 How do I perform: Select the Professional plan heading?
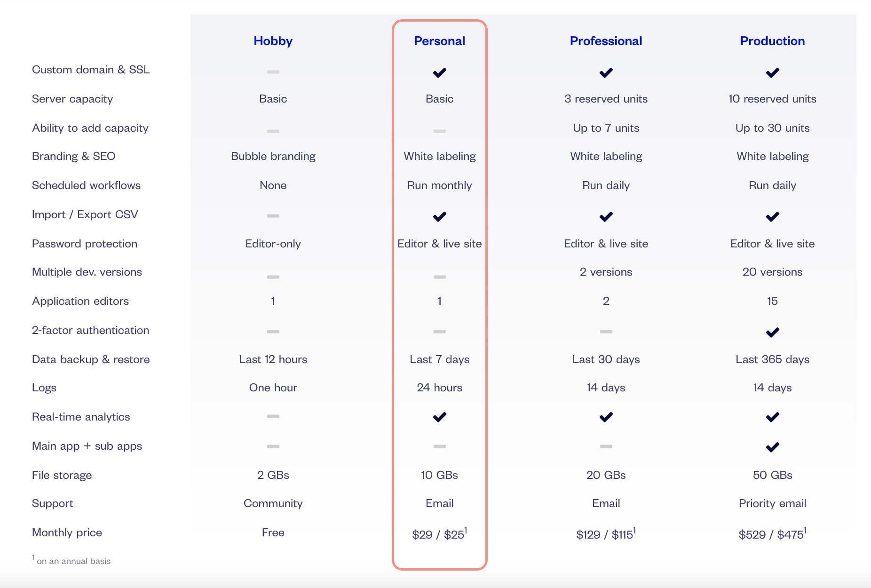606,41
